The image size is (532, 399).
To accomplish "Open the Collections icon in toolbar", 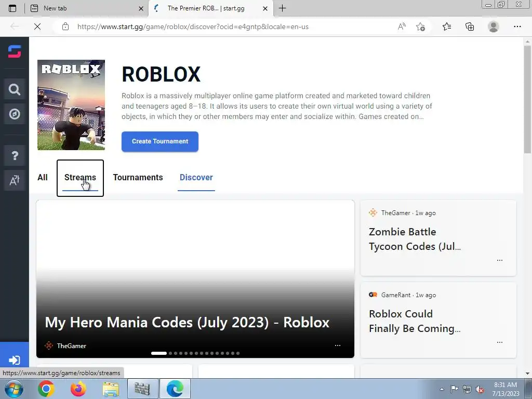I will click(470, 26).
